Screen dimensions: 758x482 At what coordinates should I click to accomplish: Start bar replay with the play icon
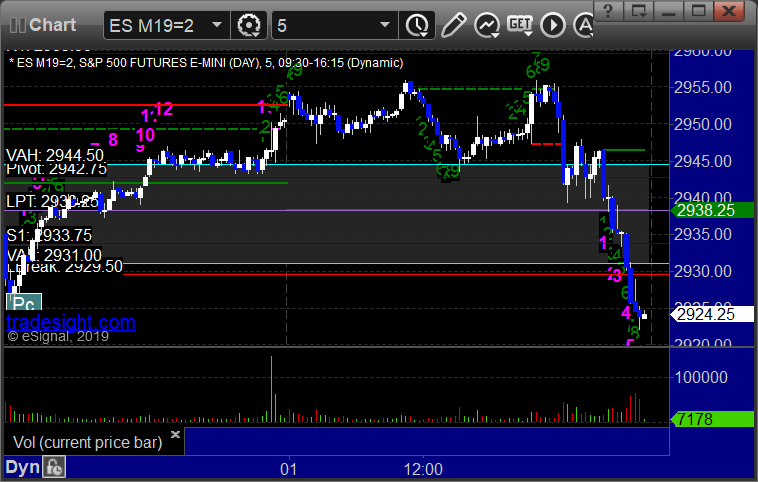click(x=553, y=25)
